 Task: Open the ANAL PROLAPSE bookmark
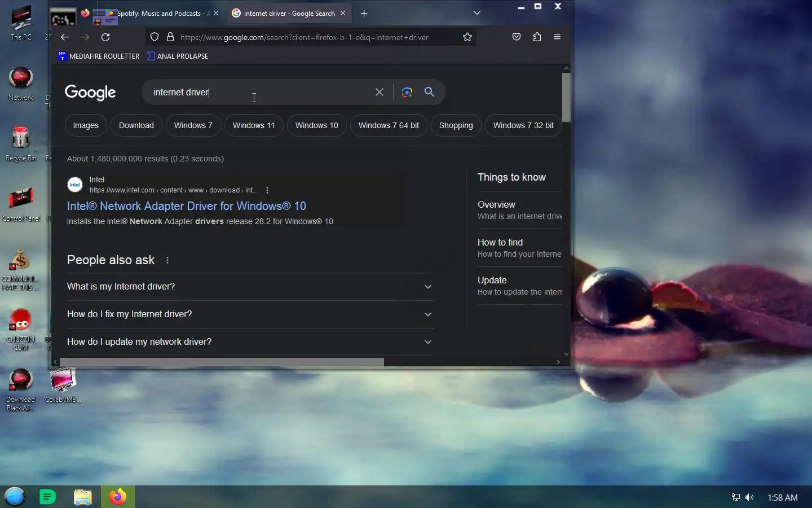coord(178,56)
